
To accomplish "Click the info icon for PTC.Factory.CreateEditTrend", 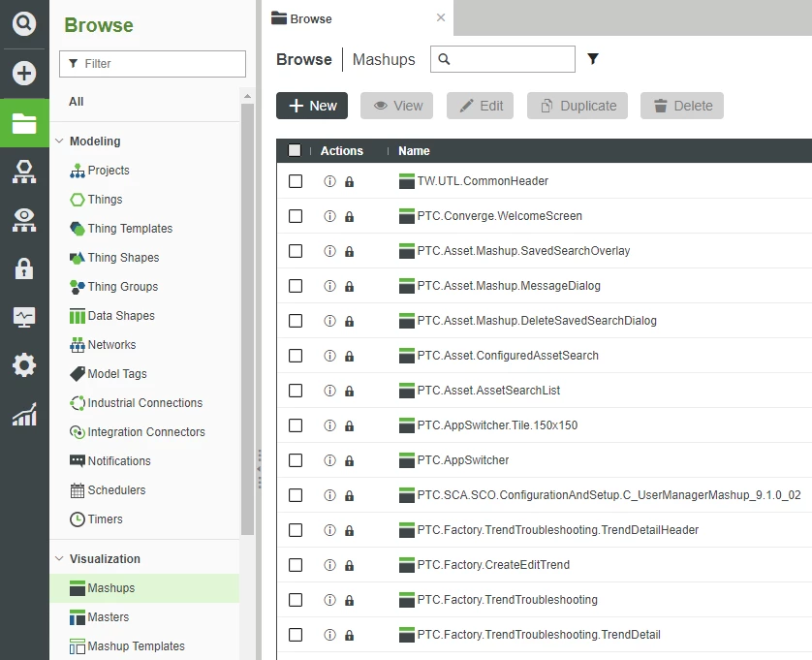I will point(329,565).
